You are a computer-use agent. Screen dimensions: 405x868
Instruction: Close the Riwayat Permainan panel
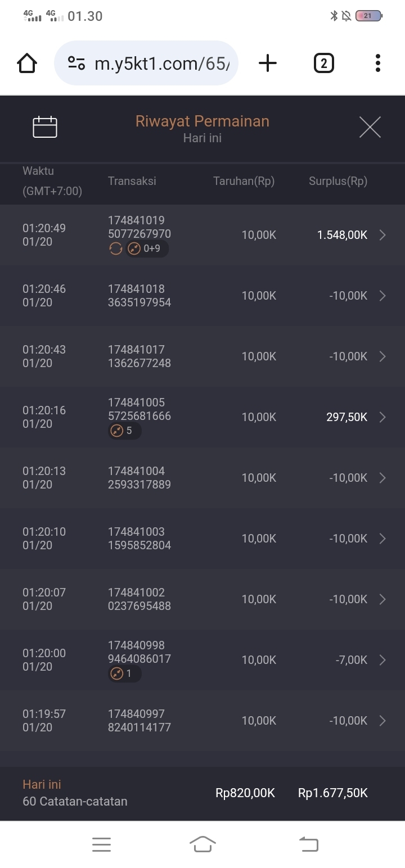point(370,127)
